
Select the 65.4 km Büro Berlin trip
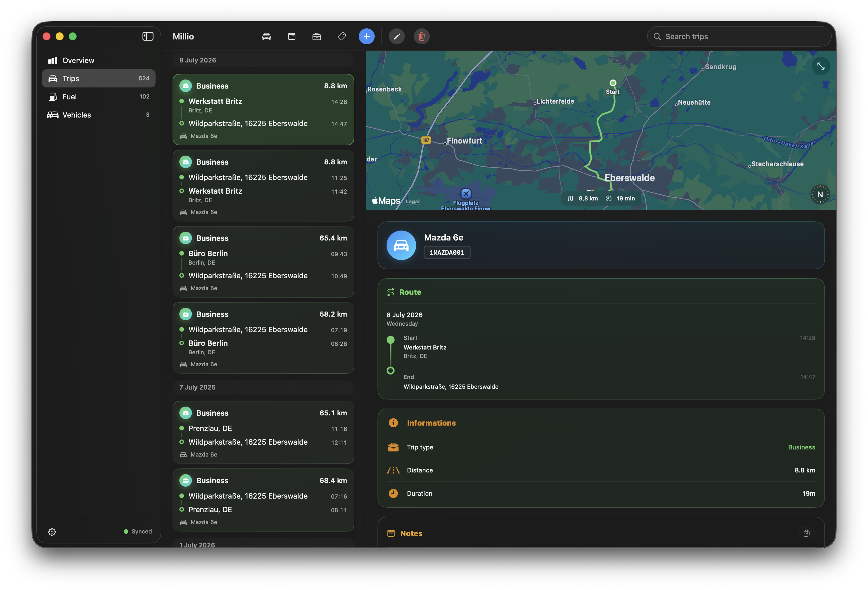tap(263, 262)
